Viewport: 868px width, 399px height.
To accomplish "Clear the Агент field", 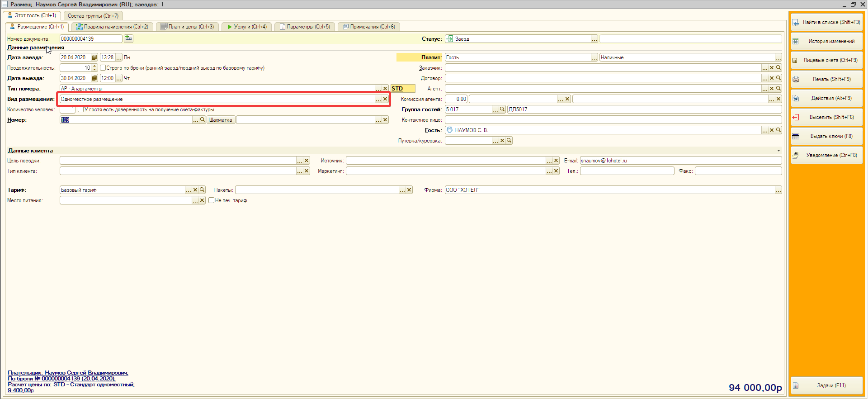I will click(772, 89).
